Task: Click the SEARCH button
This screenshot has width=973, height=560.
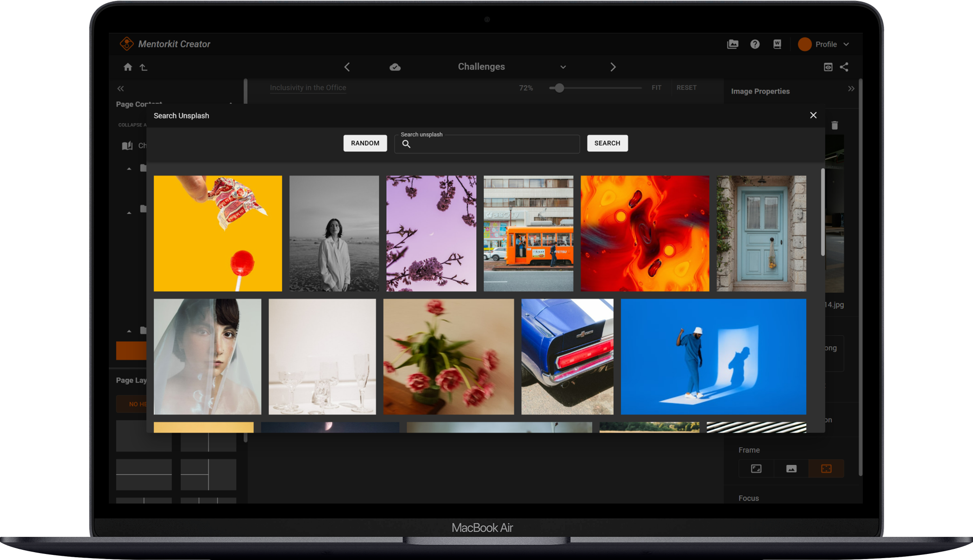Action: pyautogui.click(x=607, y=143)
